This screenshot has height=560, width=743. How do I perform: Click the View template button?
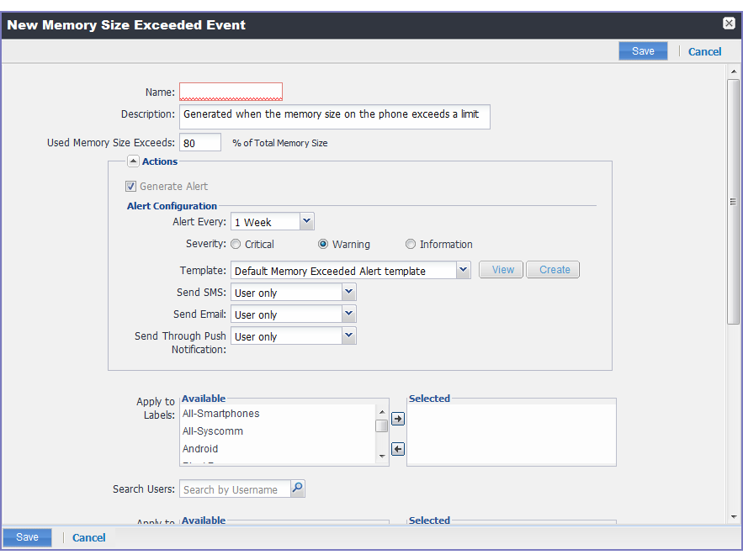[x=502, y=270]
